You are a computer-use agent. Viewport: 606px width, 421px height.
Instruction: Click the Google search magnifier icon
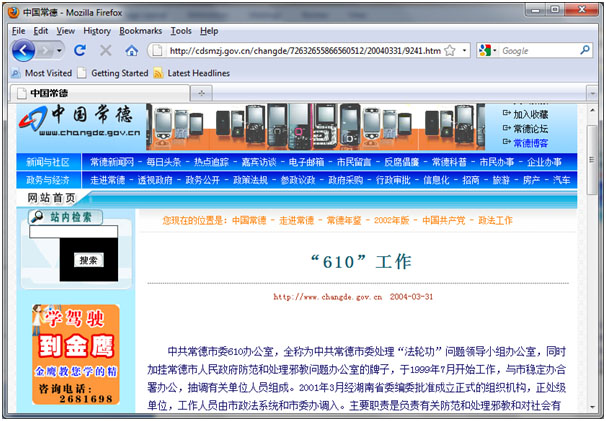(587, 50)
